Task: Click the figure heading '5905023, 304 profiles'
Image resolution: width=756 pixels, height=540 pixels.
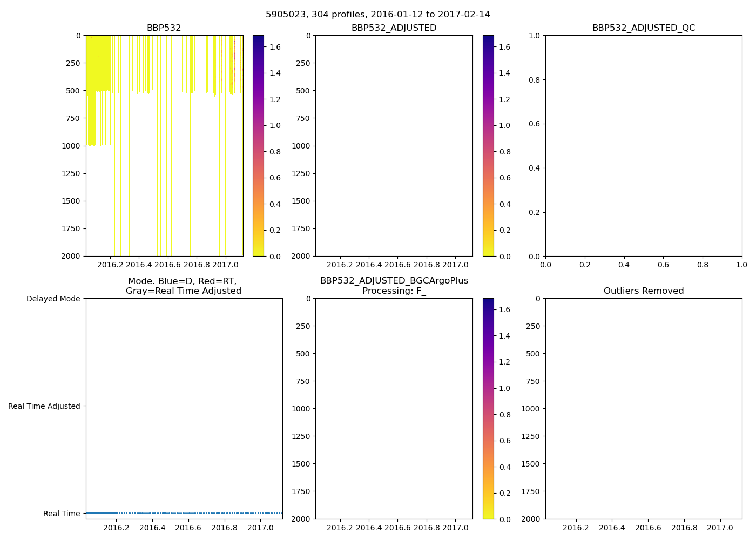Action: [x=377, y=15]
